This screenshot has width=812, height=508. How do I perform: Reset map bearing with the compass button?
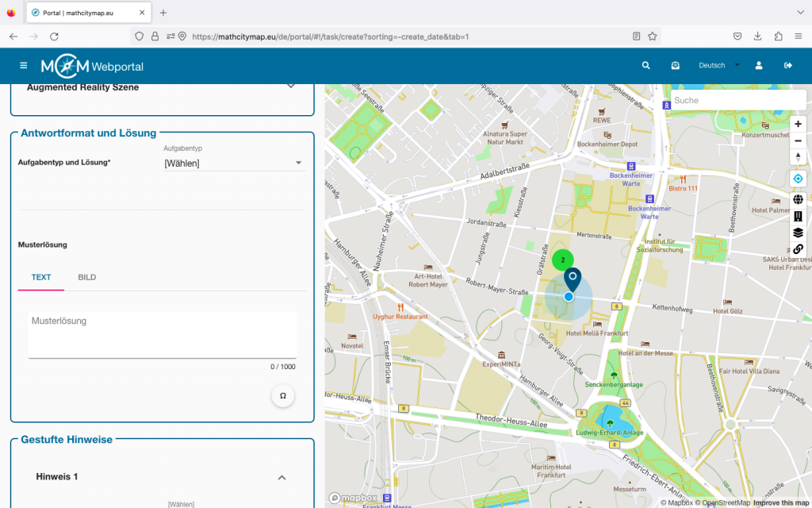click(x=798, y=157)
